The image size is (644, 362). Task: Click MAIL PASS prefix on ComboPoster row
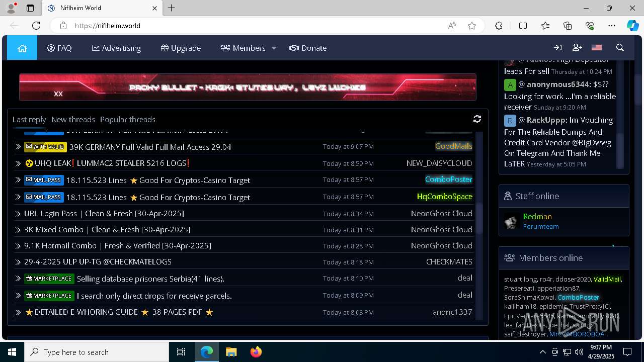(x=44, y=180)
